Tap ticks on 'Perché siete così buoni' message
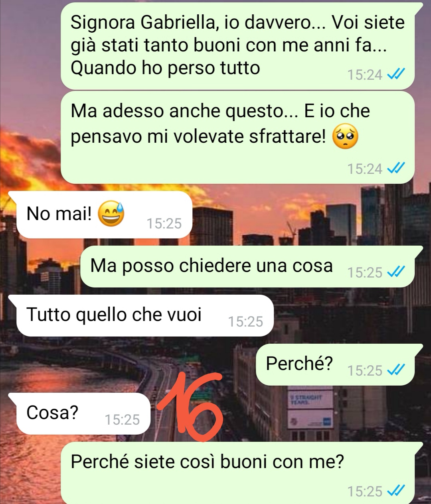This screenshot has width=431, height=504. pos(396,491)
